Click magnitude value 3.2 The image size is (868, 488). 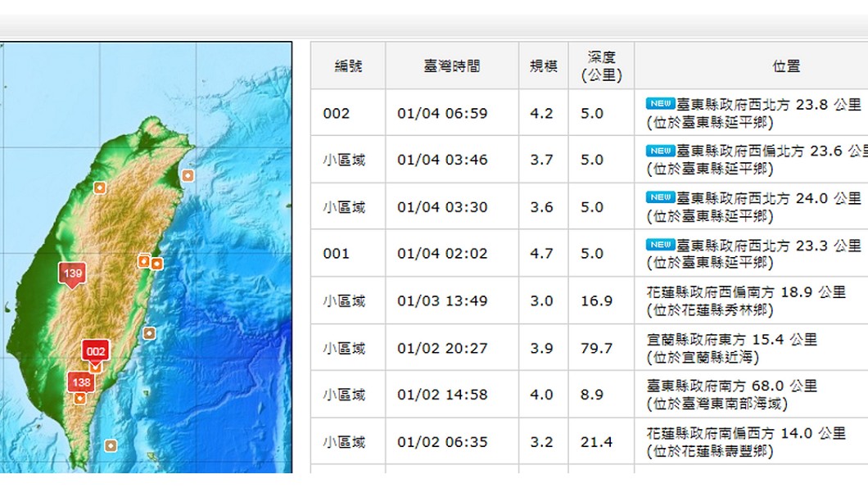coord(541,443)
